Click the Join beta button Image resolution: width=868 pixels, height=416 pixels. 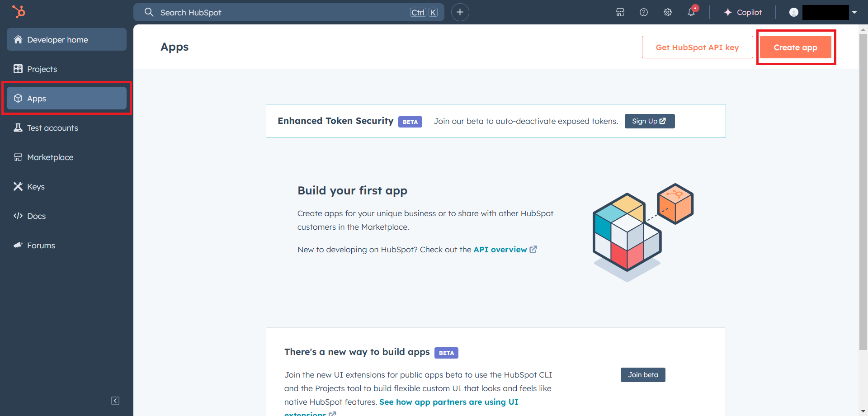(x=643, y=375)
